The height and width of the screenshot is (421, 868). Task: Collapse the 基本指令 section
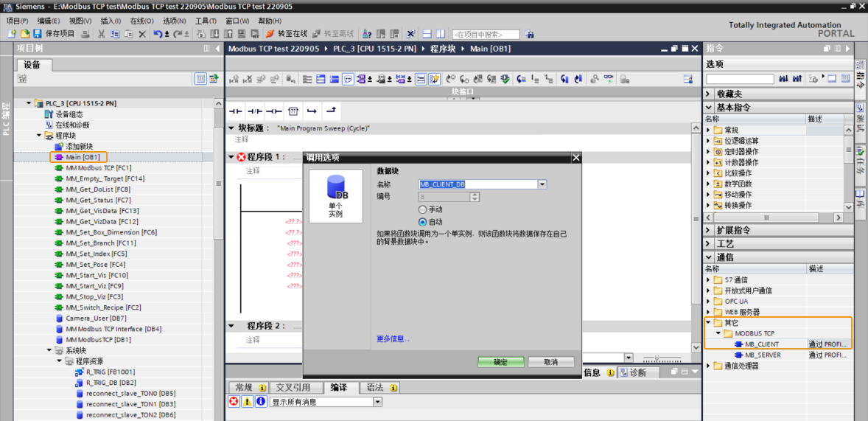click(x=709, y=107)
